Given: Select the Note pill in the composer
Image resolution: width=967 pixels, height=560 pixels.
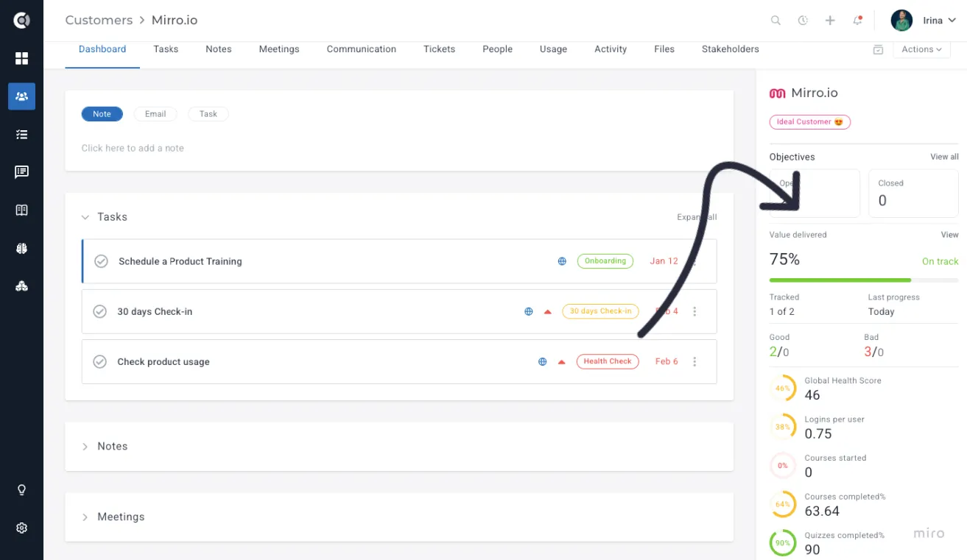Looking at the screenshot, I should [x=102, y=114].
